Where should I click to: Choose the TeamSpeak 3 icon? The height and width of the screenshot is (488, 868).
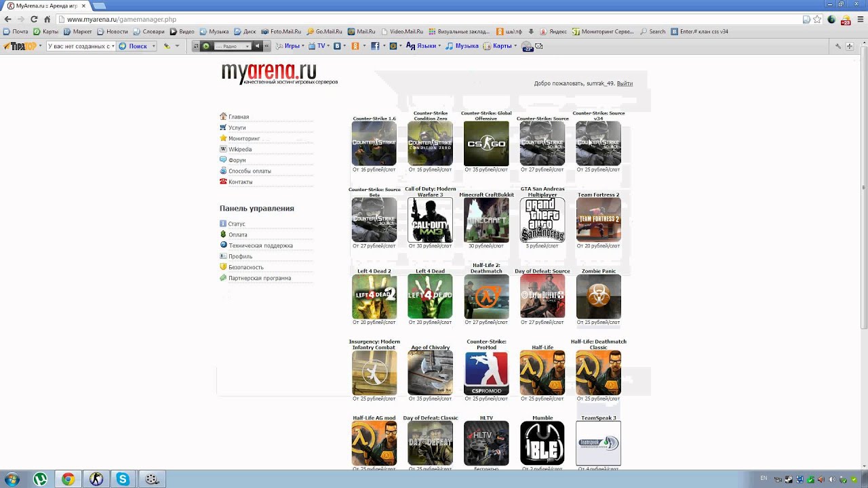click(x=599, y=443)
